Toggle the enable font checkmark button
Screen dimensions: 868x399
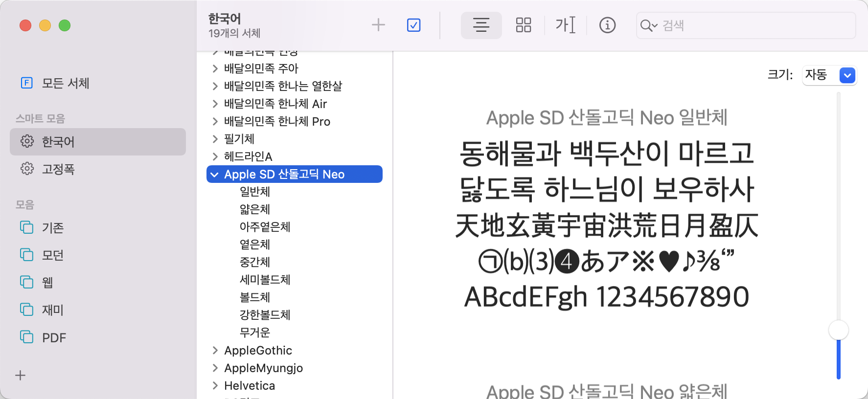[x=414, y=25]
